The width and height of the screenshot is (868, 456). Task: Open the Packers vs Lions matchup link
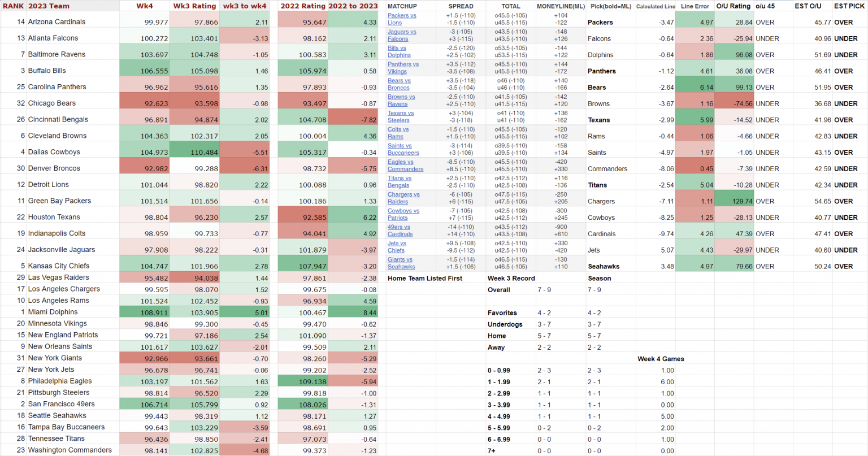402,19
